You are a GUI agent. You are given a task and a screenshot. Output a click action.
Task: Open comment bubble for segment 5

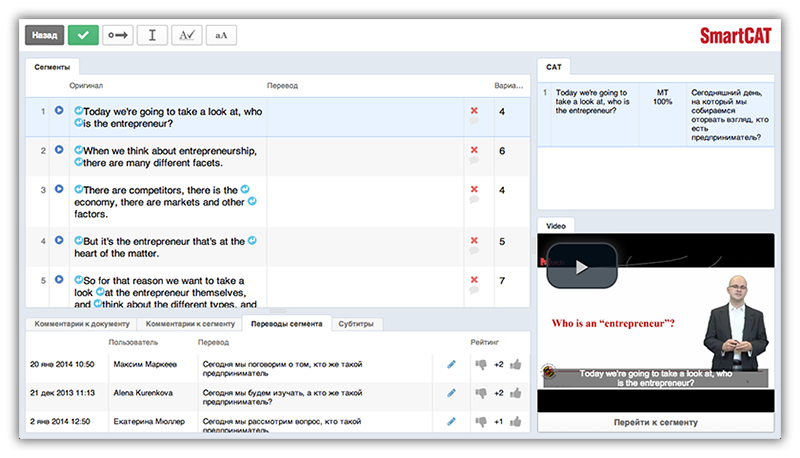click(474, 290)
